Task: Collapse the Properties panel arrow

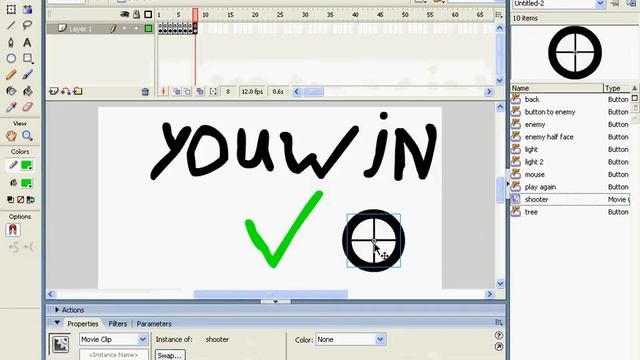Action: (x=57, y=323)
